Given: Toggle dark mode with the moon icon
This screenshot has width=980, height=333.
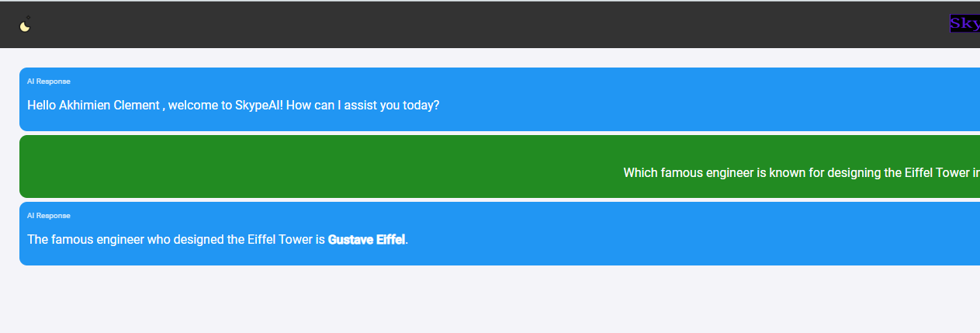Looking at the screenshot, I should pyautogui.click(x=26, y=25).
